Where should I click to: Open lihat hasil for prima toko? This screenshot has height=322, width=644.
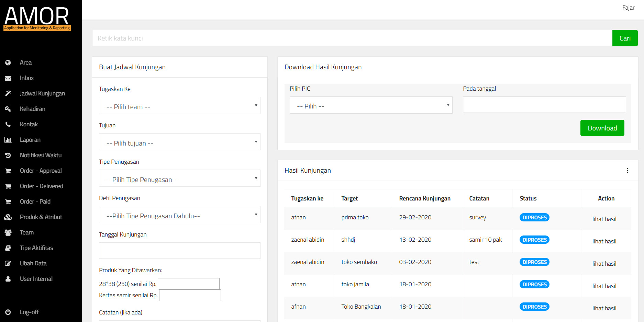pos(604,219)
